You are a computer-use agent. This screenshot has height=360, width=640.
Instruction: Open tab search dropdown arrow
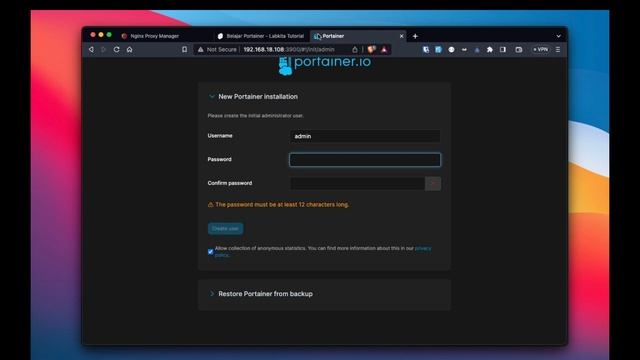558,36
